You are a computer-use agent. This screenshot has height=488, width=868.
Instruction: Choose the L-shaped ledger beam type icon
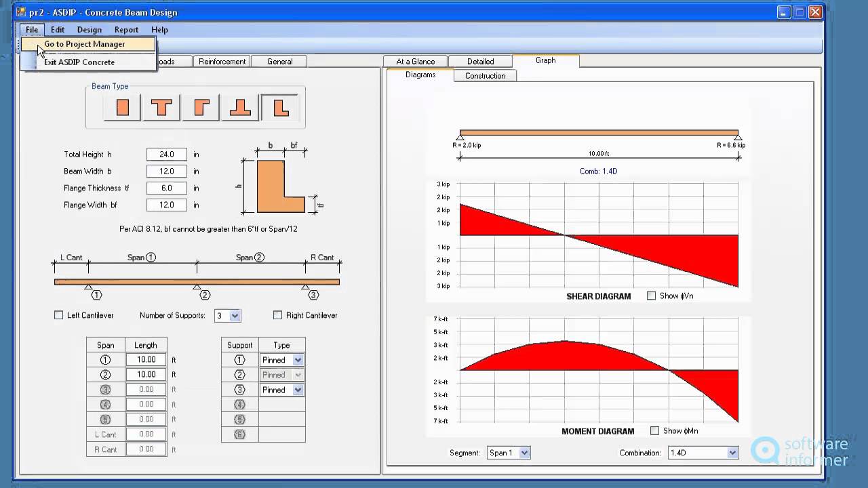click(280, 107)
